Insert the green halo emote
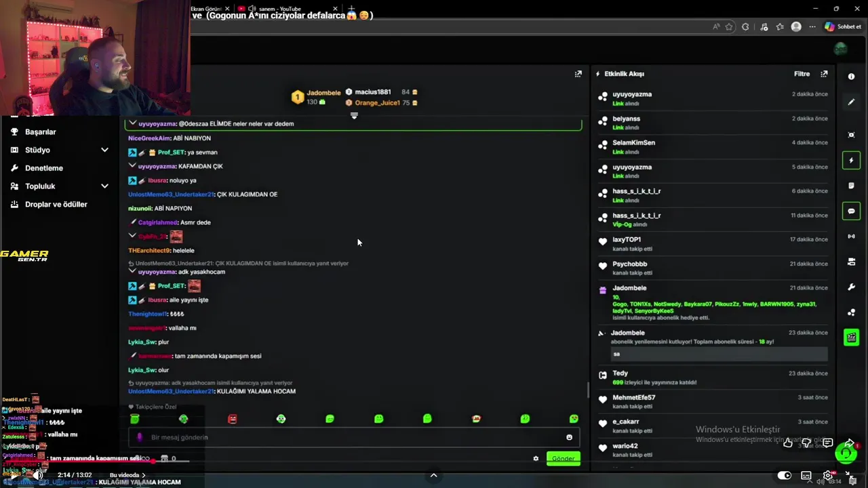This screenshot has width=868, height=488. point(134,419)
